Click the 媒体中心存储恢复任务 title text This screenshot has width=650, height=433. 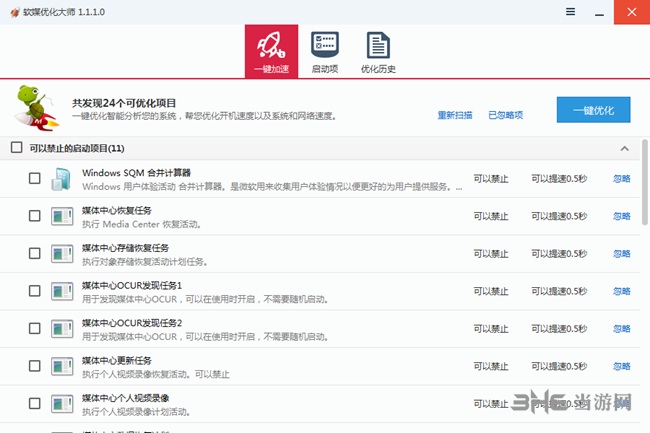pyautogui.click(x=126, y=248)
